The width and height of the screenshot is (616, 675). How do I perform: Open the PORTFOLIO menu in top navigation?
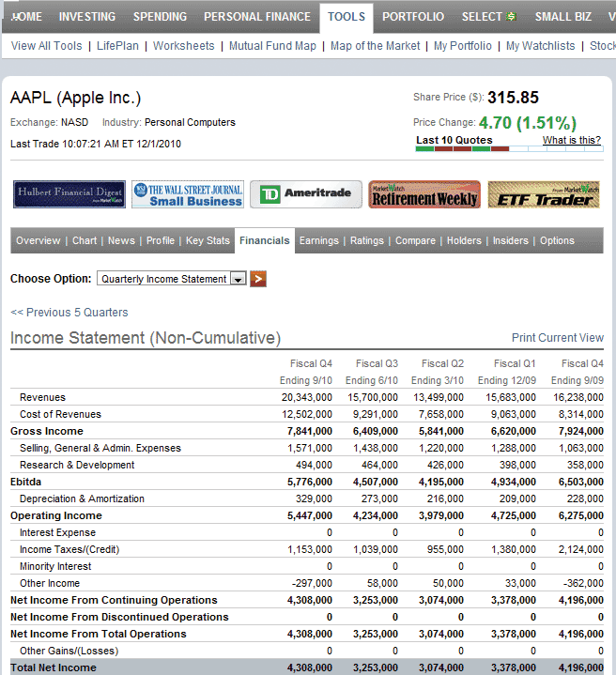pos(413,17)
